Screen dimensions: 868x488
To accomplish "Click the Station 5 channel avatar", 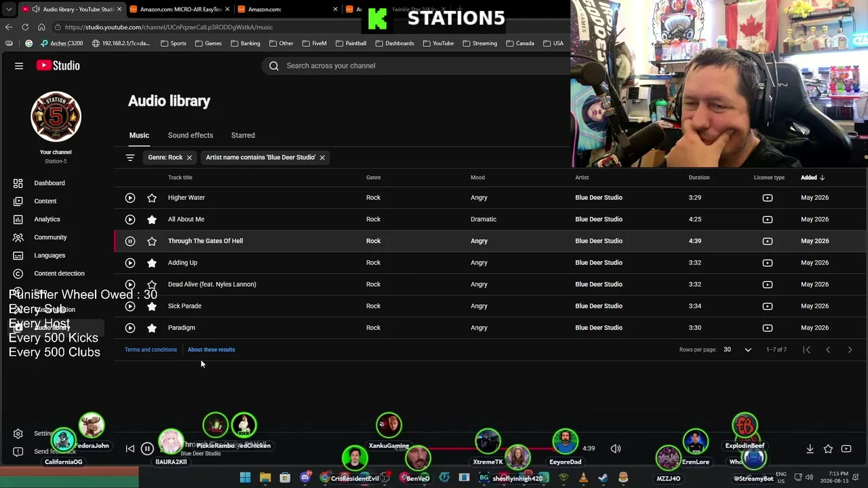I will [56, 117].
